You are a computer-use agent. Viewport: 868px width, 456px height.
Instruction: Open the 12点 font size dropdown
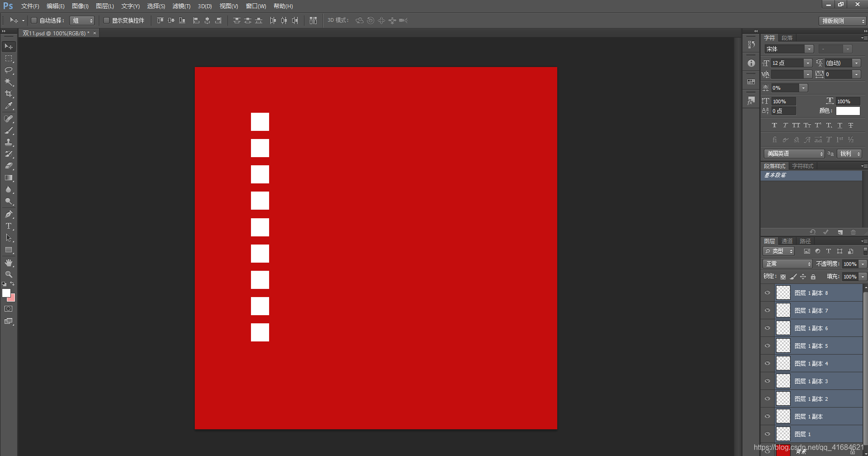(x=808, y=63)
